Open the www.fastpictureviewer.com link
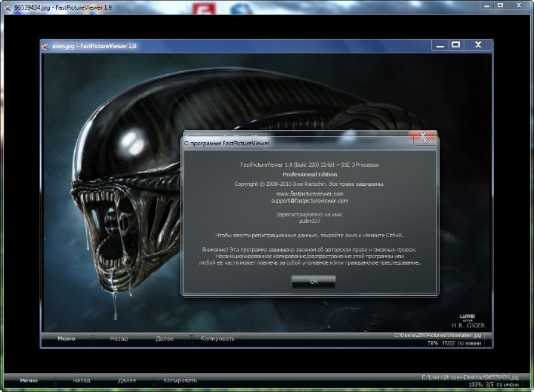The height and width of the screenshot is (392, 534). pyautogui.click(x=309, y=193)
